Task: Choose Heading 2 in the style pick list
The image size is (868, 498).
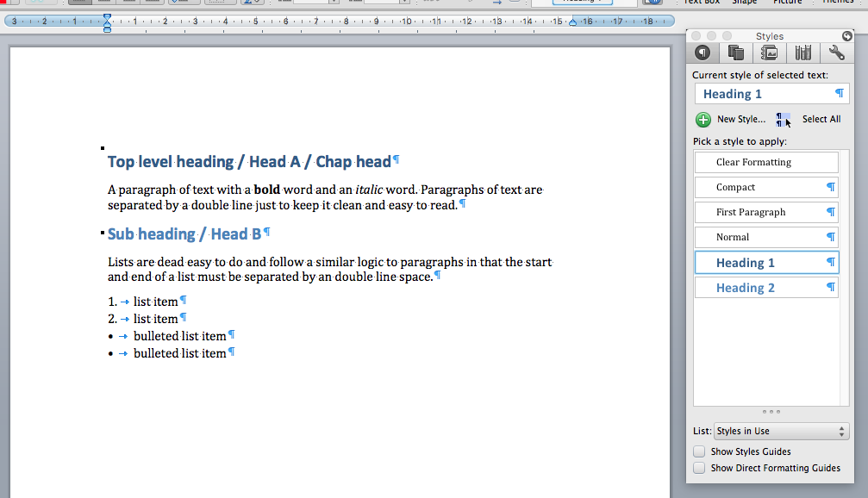Action: pyautogui.click(x=766, y=288)
